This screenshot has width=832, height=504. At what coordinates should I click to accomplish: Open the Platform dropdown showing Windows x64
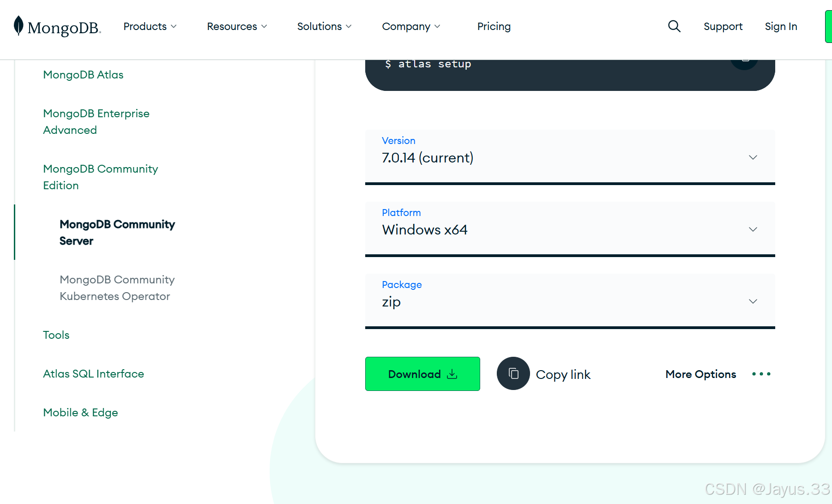tap(570, 229)
